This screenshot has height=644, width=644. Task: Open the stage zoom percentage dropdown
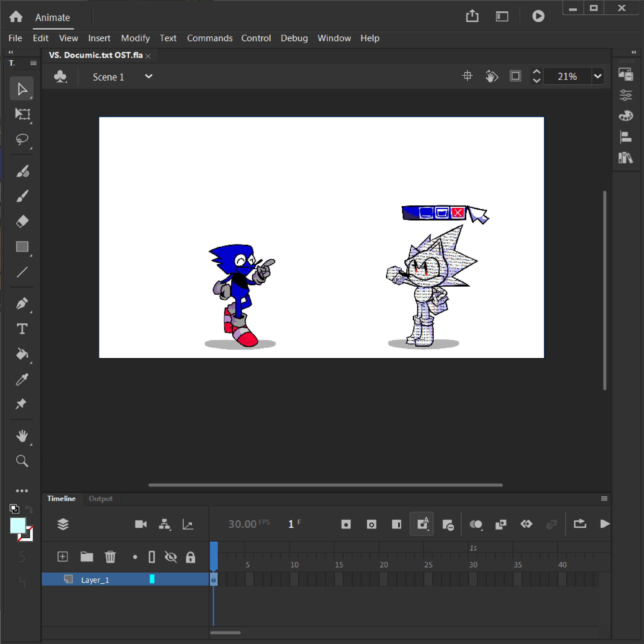598,76
